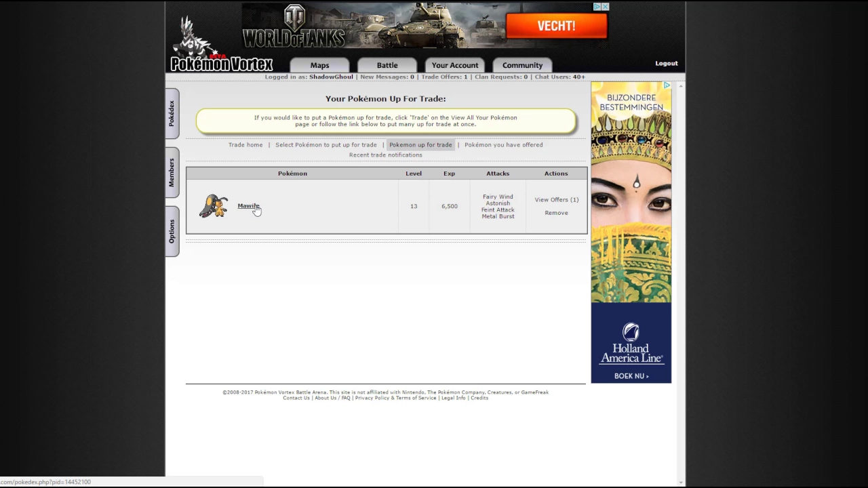Open the Members side tab
This screenshot has height=488, width=868.
[x=172, y=172]
